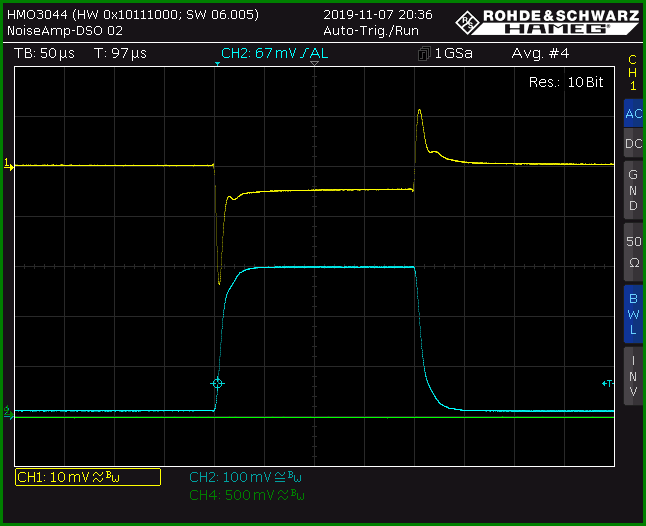Click the cyan trigger crosshair on rising edge
Viewport: 646px width, 526px height.
point(217,383)
